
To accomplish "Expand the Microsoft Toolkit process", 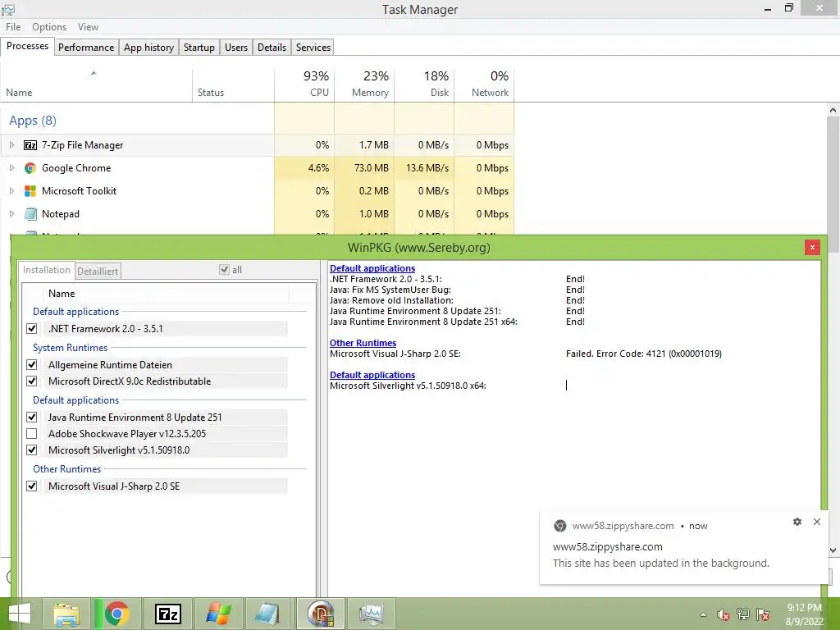I will point(11,191).
